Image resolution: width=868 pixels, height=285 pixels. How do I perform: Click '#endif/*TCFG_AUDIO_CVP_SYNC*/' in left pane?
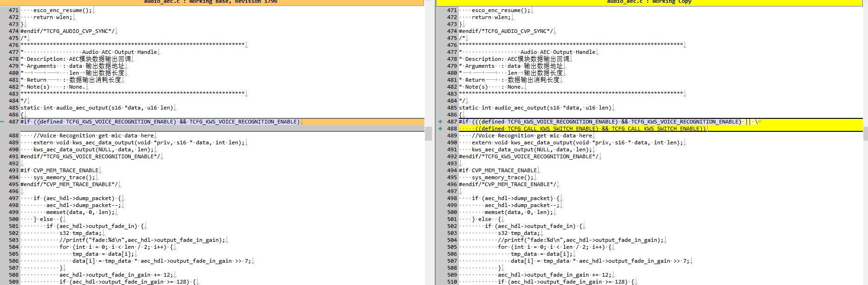(67, 31)
